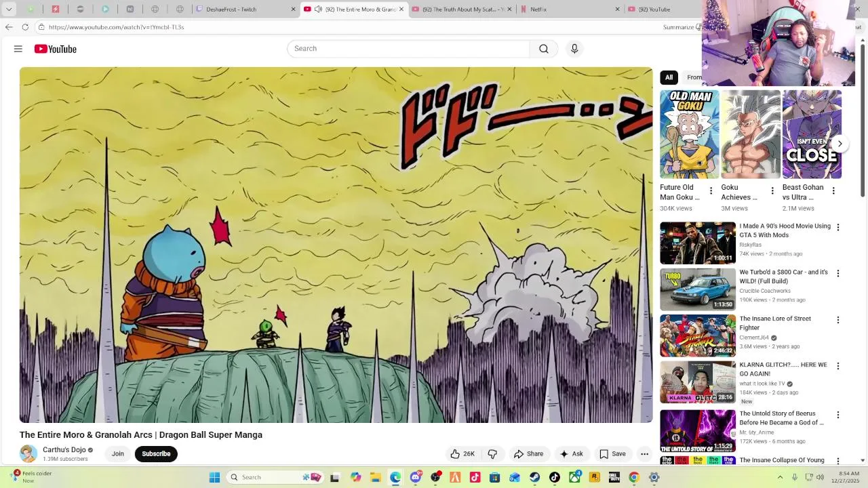Open File Explorer from the taskbar
The width and height of the screenshot is (868, 488).
click(x=376, y=477)
